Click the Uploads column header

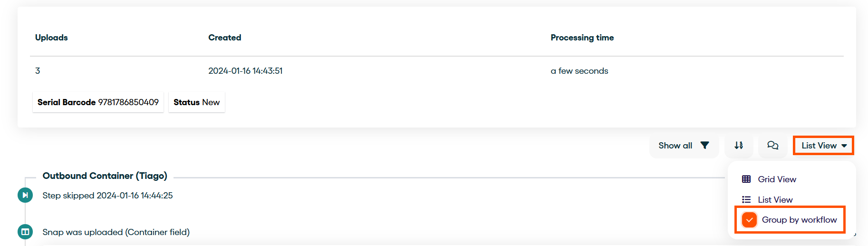tap(51, 38)
